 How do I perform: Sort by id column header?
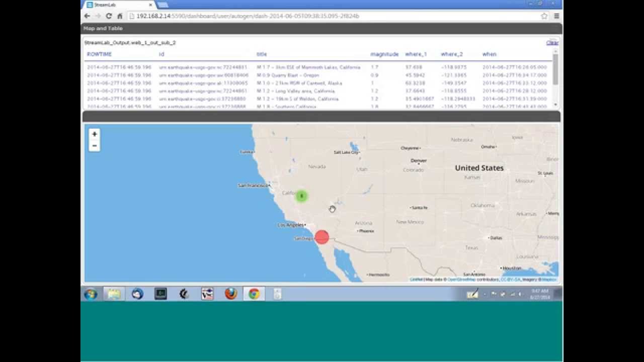(162, 54)
